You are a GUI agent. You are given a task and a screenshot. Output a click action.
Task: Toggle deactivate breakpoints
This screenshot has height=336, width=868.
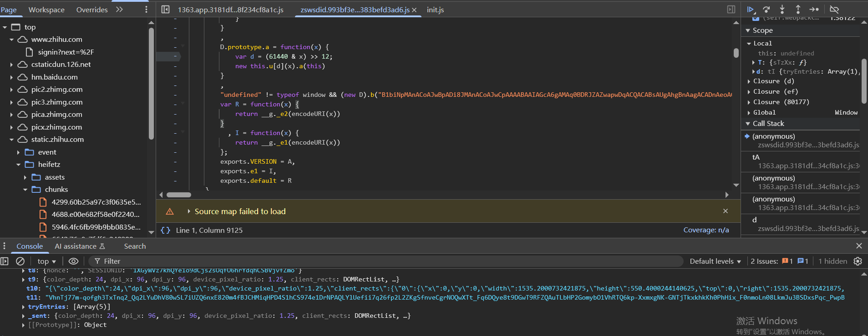pyautogui.click(x=834, y=10)
